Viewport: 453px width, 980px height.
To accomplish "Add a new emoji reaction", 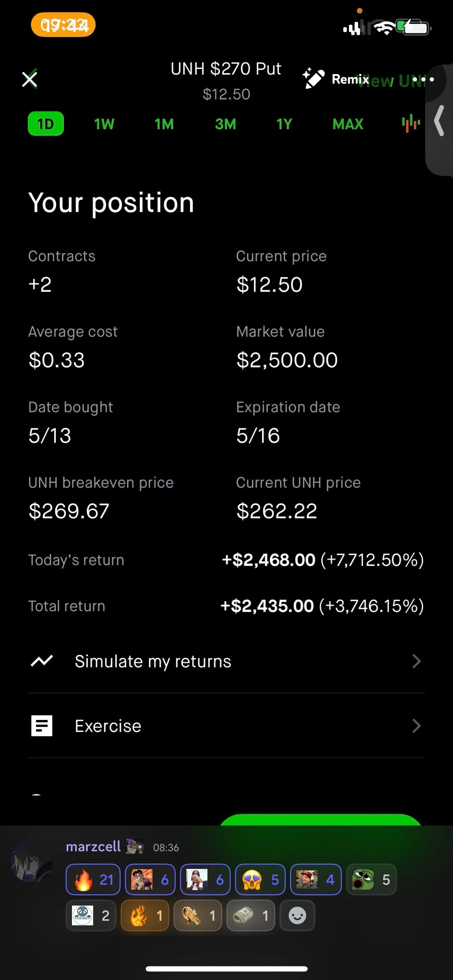I will [297, 915].
